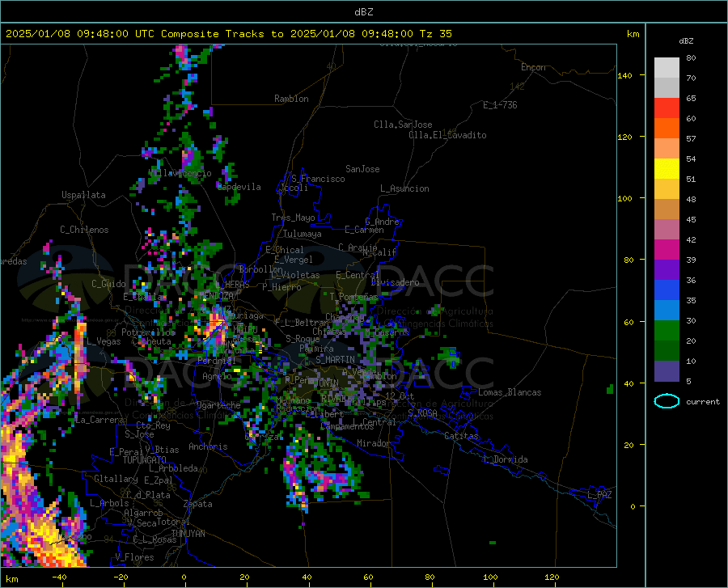Click the 'Ramblon' label near the map top

click(x=291, y=99)
